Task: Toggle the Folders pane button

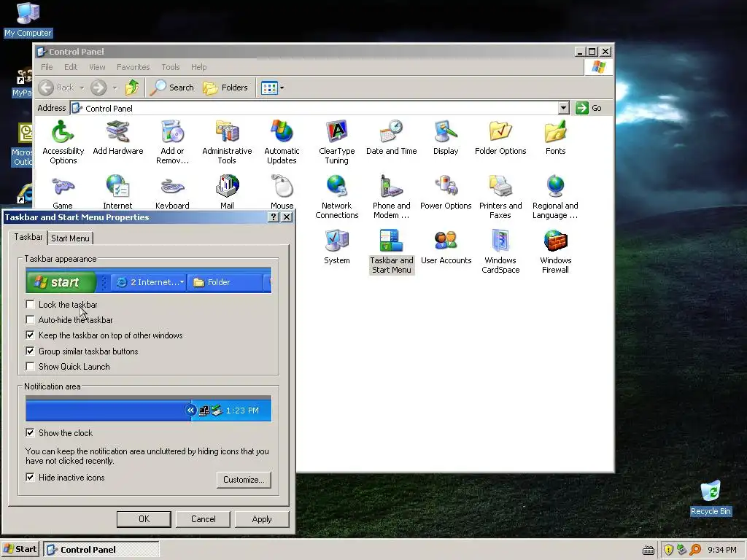Action: 225,87
